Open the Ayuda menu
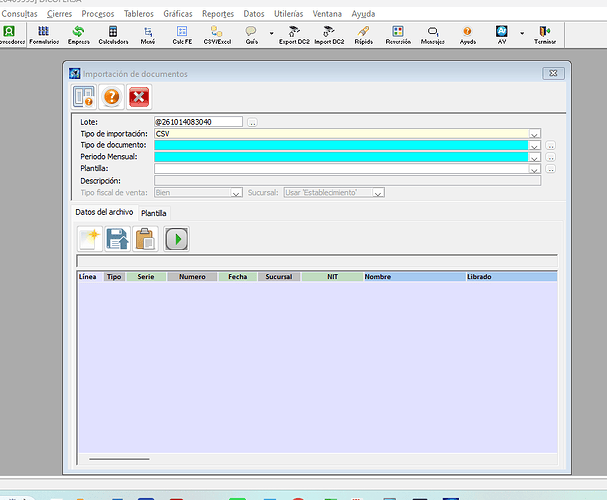 point(363,14)
